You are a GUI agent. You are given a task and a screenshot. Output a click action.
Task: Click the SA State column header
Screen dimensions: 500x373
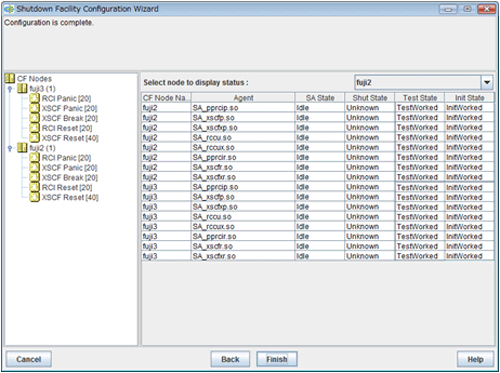[320, 98]
